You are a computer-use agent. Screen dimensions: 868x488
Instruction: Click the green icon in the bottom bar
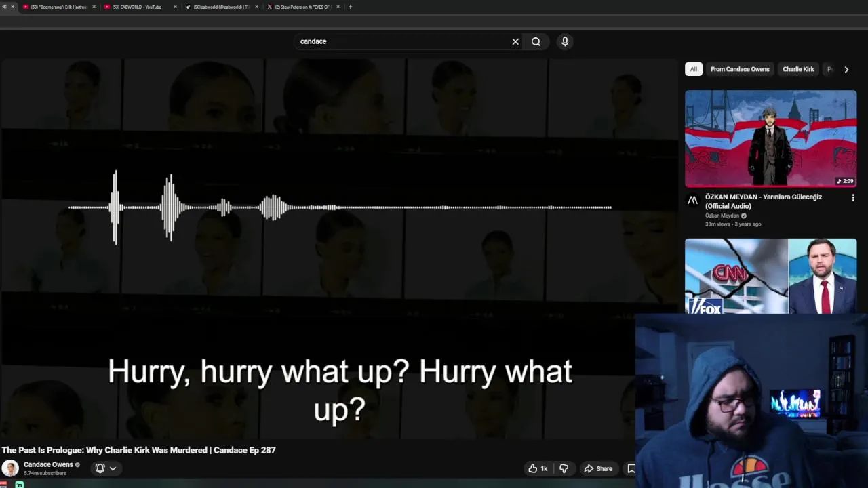point(20,485)
